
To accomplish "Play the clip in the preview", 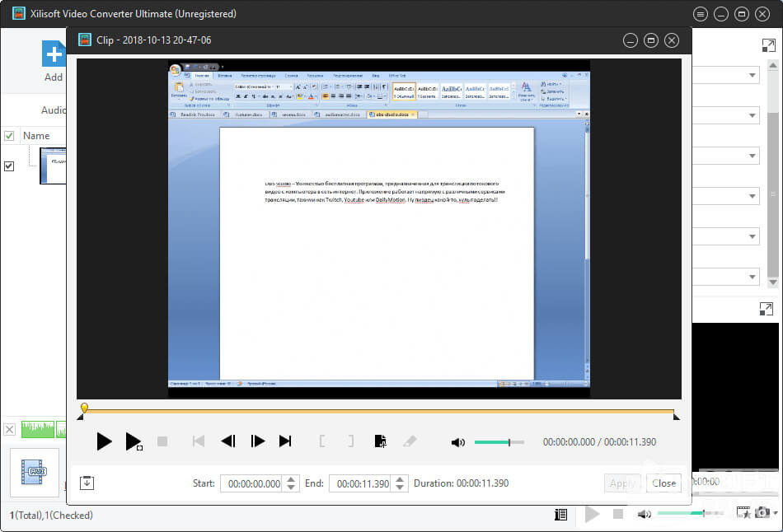I will click(104, 441).
